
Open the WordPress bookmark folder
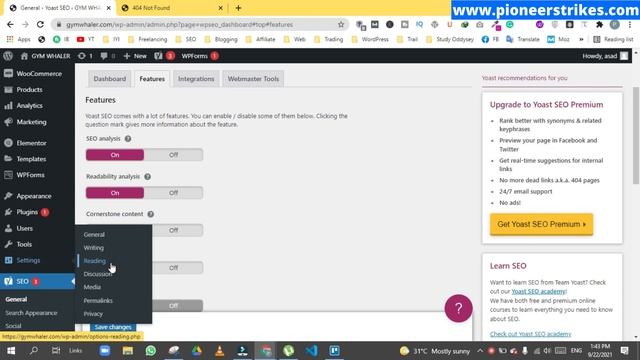370,39
